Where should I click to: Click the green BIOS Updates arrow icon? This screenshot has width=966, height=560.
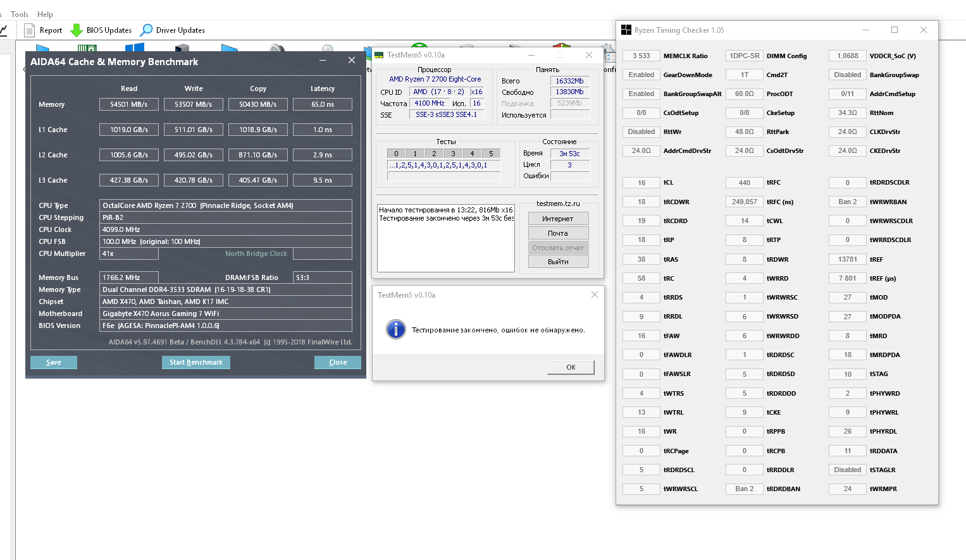77,30
